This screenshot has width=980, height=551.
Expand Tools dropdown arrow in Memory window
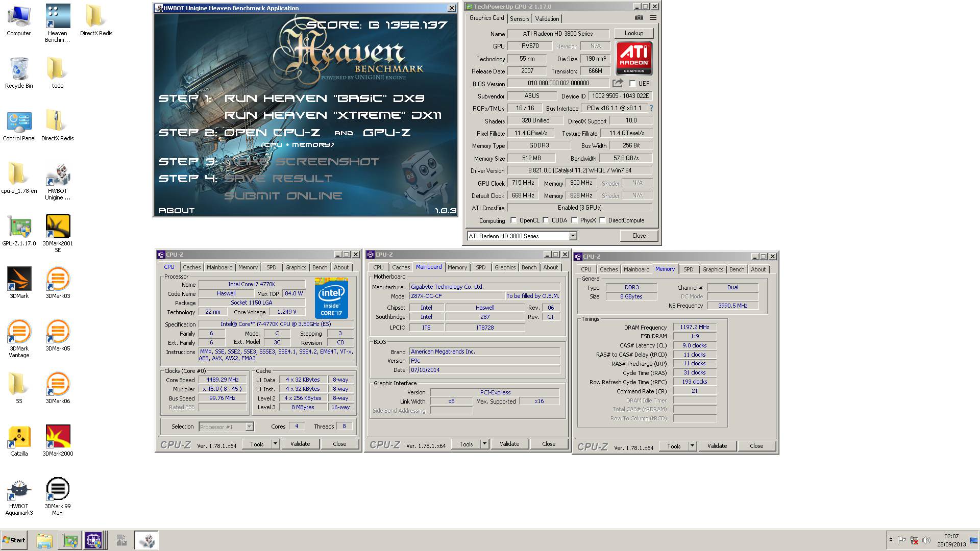pyautogui.click(x=692, y=446)
